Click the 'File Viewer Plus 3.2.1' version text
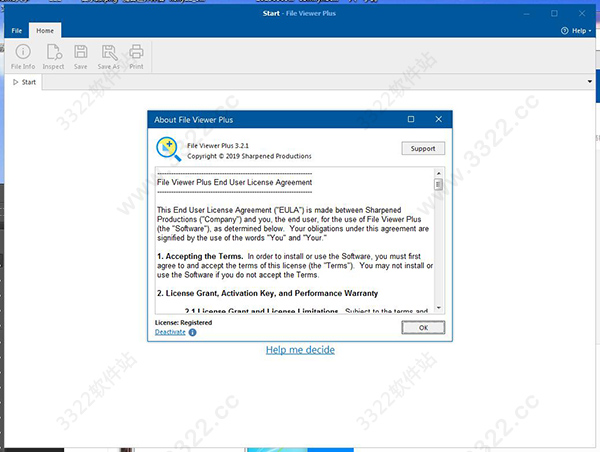The width and height of the screenshot is (600, 452). (218, 145)
